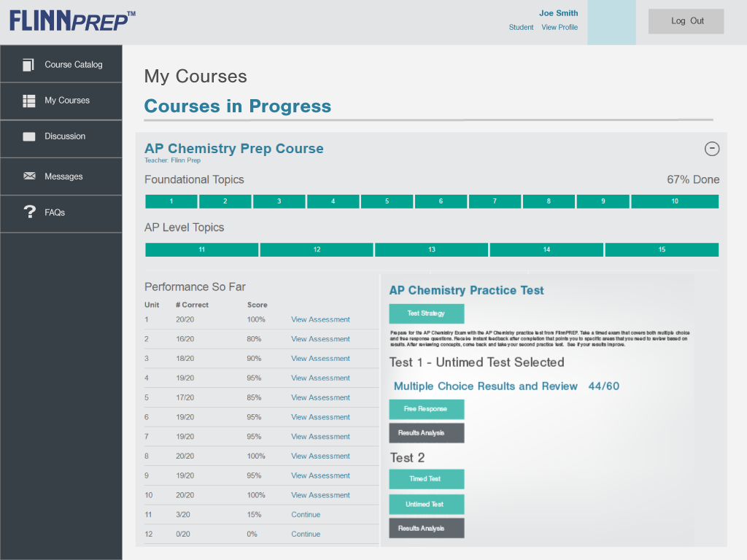Viewport: 747px width, 560px height.
Task: Open Messages from the sidebar
Action: pos(61,176)
